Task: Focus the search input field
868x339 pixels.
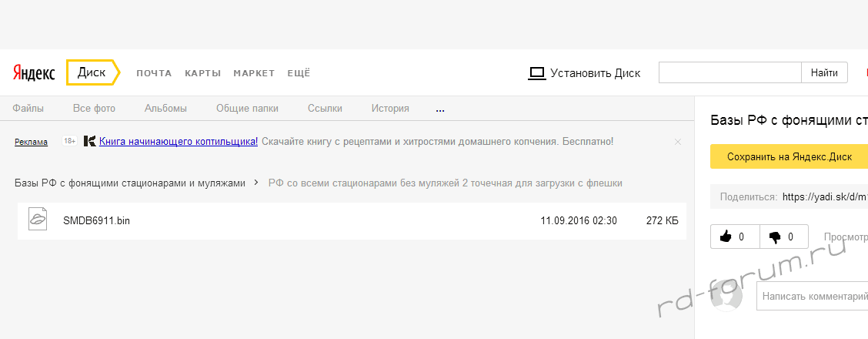Action: 730,72
